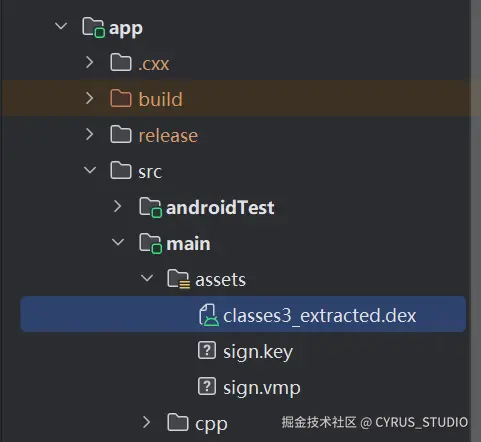Expand the release folder arrow
This screenshot has height=442, width=481.
coord(89,134)
